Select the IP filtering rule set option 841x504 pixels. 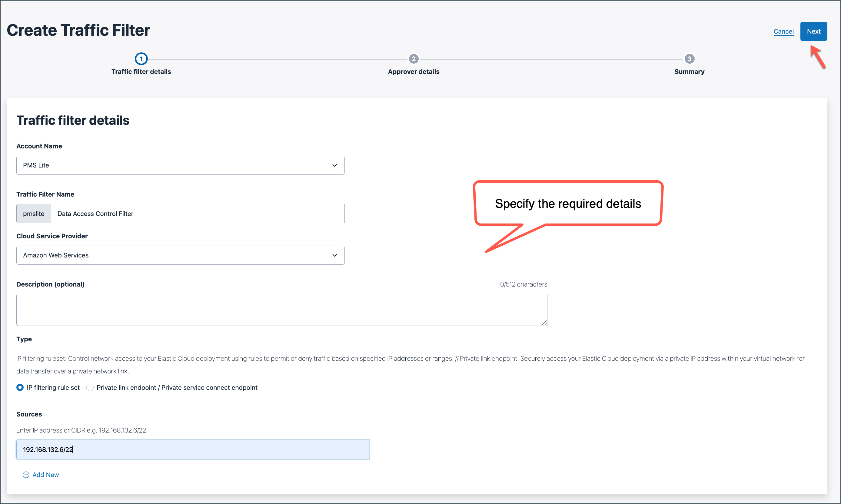click(x=20, y=387)
